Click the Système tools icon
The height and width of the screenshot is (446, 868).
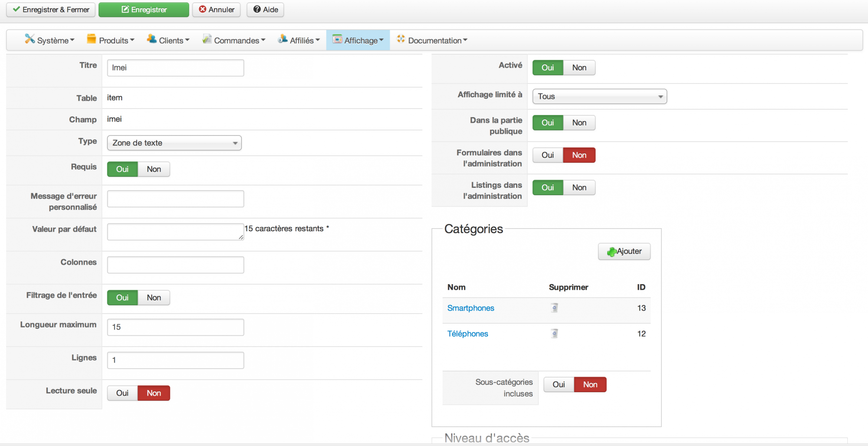pos(30,39)
